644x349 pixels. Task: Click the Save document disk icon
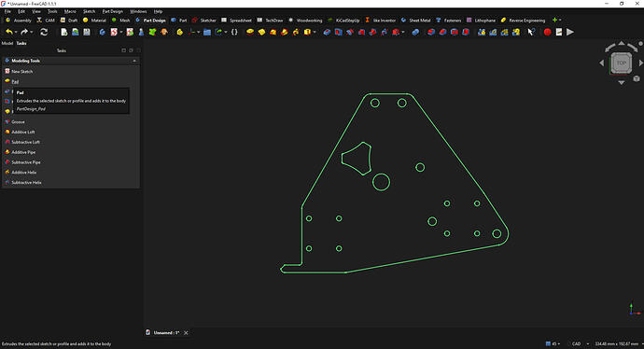(x=87, y=32)
